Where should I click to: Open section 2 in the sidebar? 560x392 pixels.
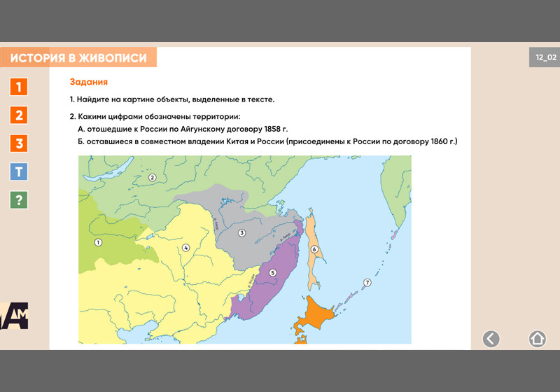[x=20, y=115]
